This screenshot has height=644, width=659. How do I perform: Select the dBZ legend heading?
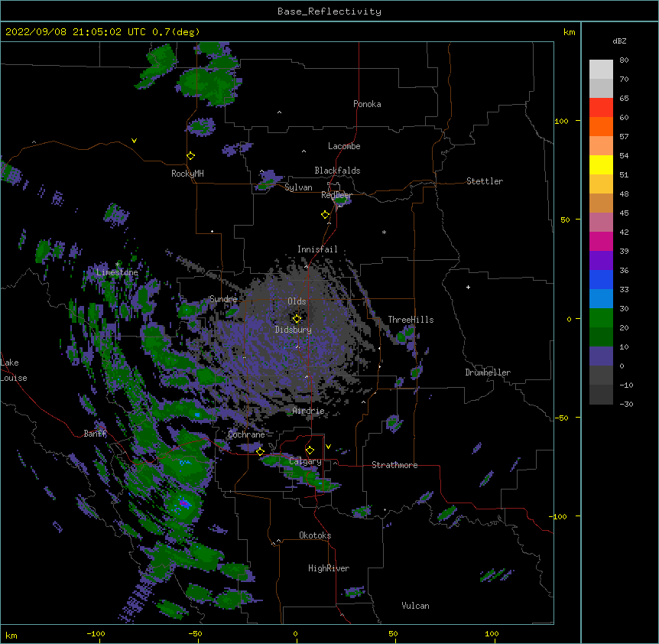tap(619, 41)
